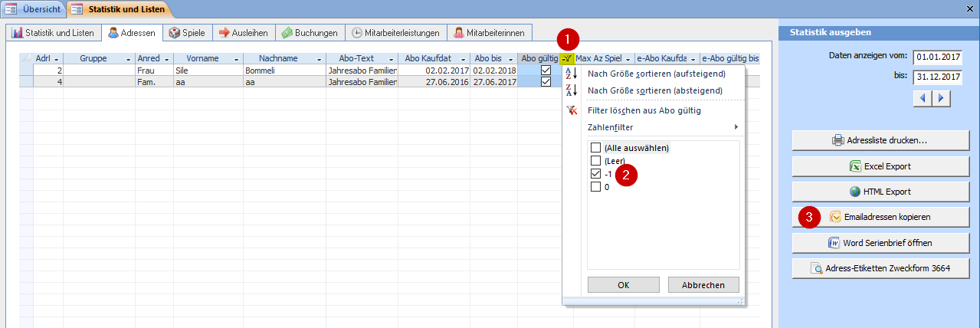Select the Nachname cell Bommeli
The width and height of the screenshot is (980, 328).
coord(284,70)
